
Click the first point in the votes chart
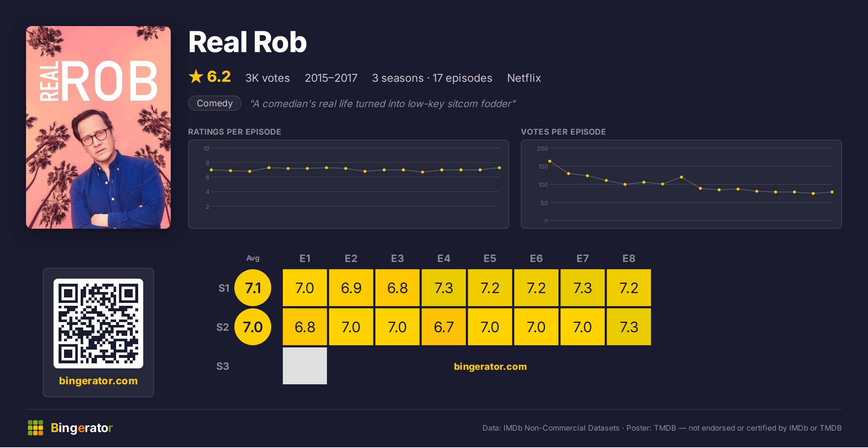point(550,161)
